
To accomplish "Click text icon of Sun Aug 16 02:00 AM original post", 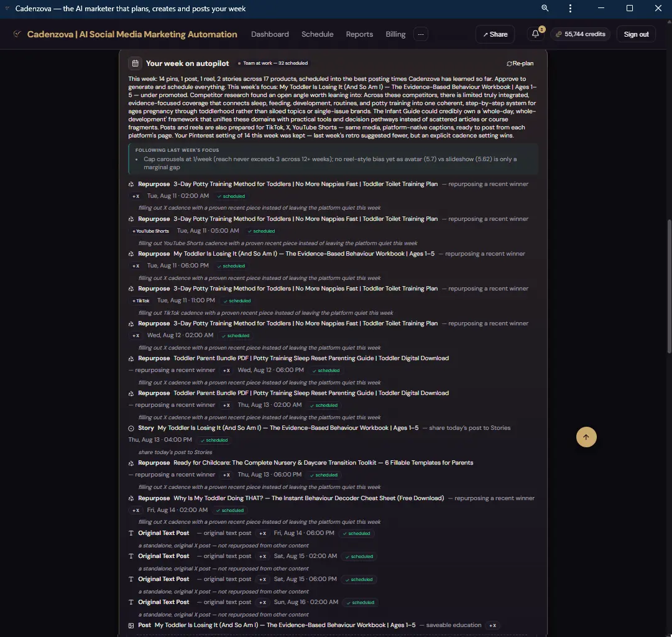I will point(131,602).
